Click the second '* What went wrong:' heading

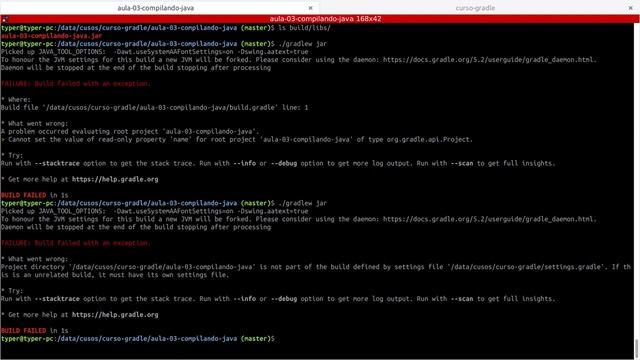[35, 259]
